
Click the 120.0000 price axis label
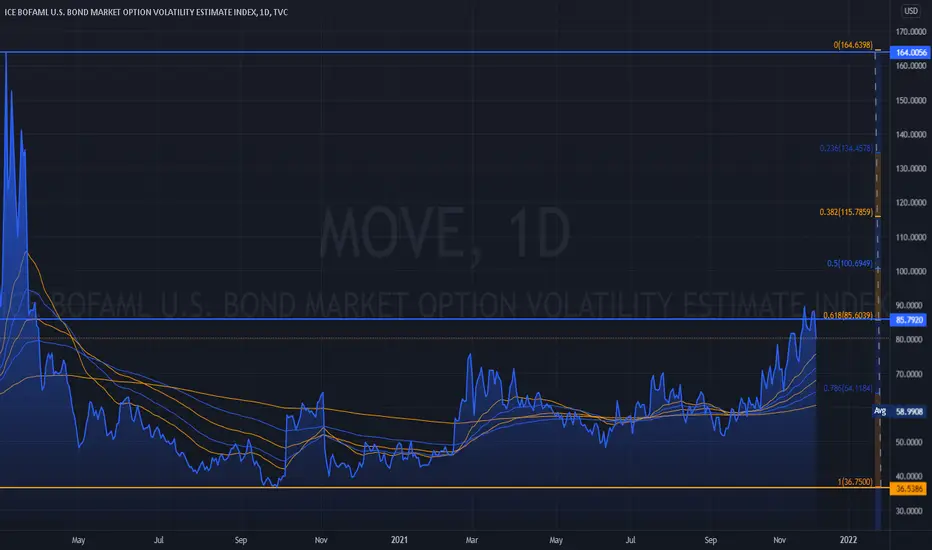(911, 203)
